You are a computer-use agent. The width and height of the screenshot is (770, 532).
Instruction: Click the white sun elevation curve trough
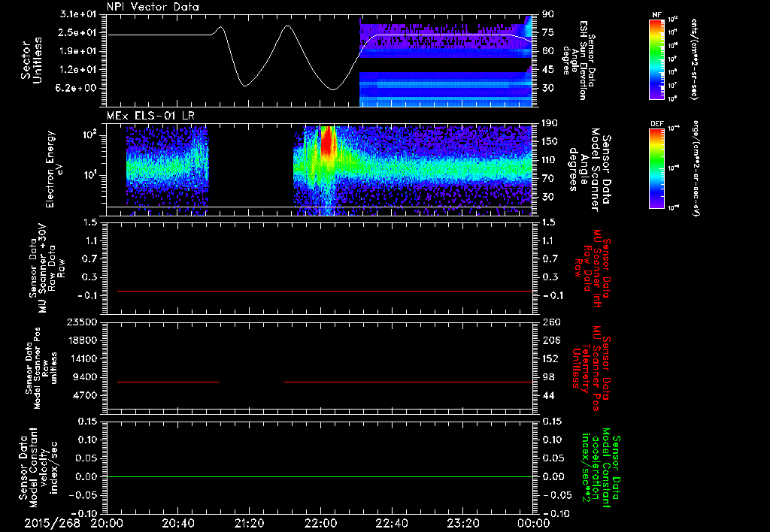(333, 89)
